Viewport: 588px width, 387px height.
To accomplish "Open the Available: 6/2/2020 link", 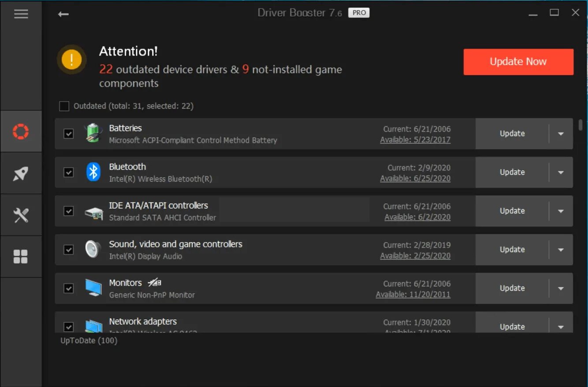I will [417, 217].
